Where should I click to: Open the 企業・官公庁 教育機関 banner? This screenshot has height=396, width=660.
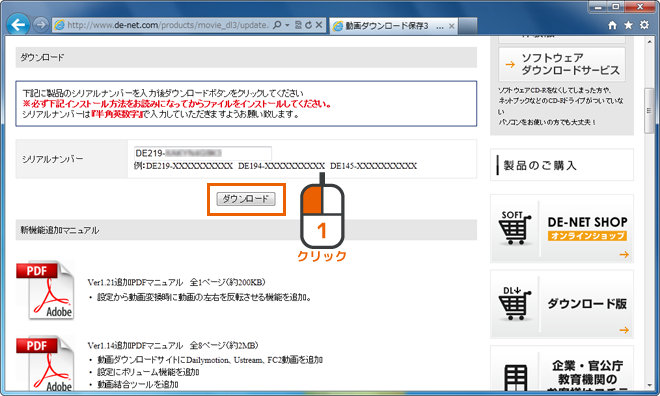562,369
